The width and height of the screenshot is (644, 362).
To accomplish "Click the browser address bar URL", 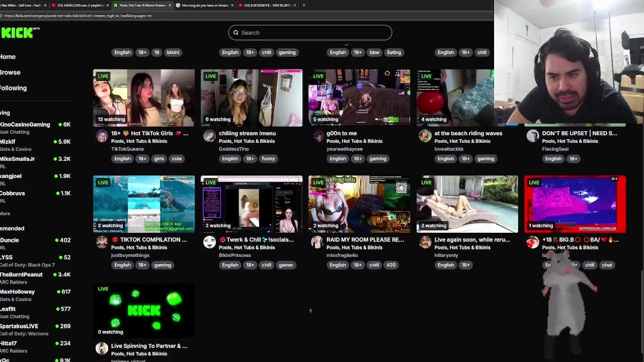I will click(x=78, y=16).
